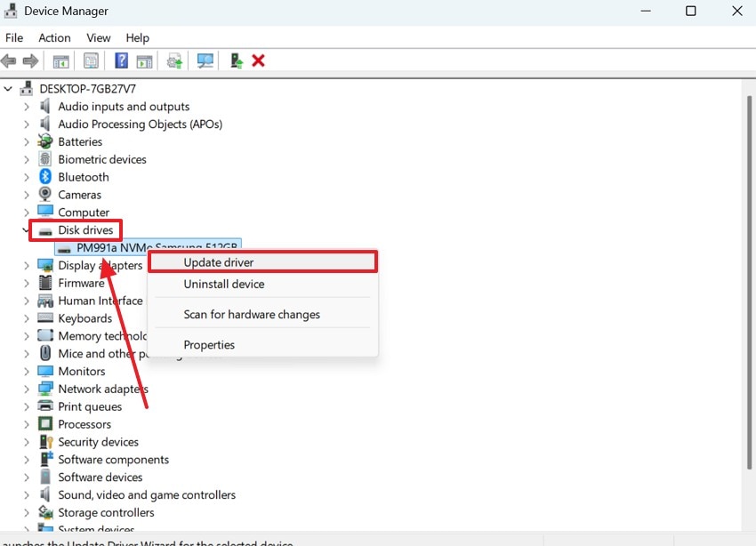This screenshot has height=546, width=756.
Task: Choose Uninstall device from context menu
Action: click(262, 284)
